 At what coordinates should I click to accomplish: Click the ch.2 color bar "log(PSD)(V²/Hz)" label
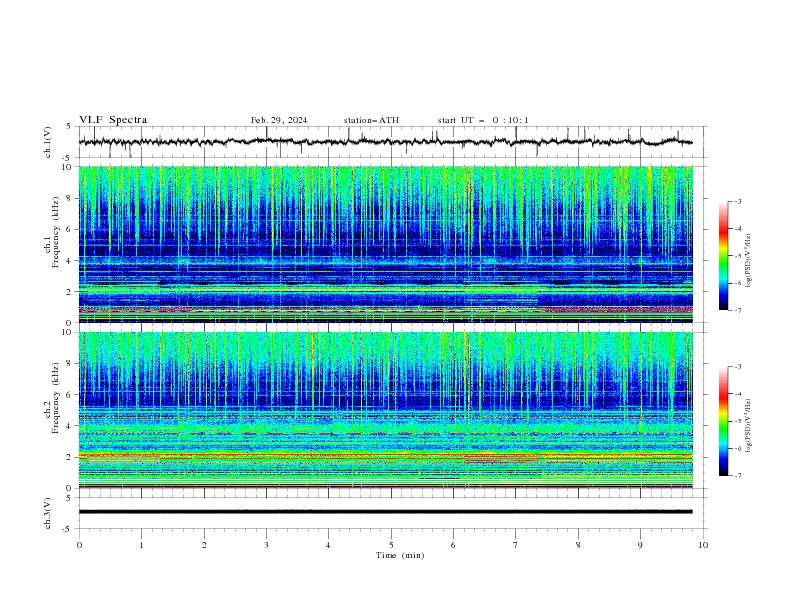(748, 426)
